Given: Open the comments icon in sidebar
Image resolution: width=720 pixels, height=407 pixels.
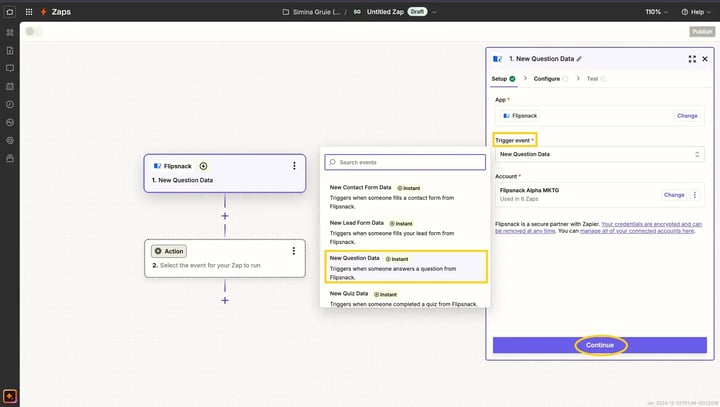Looking at the screenshot, I should [10, 68].
